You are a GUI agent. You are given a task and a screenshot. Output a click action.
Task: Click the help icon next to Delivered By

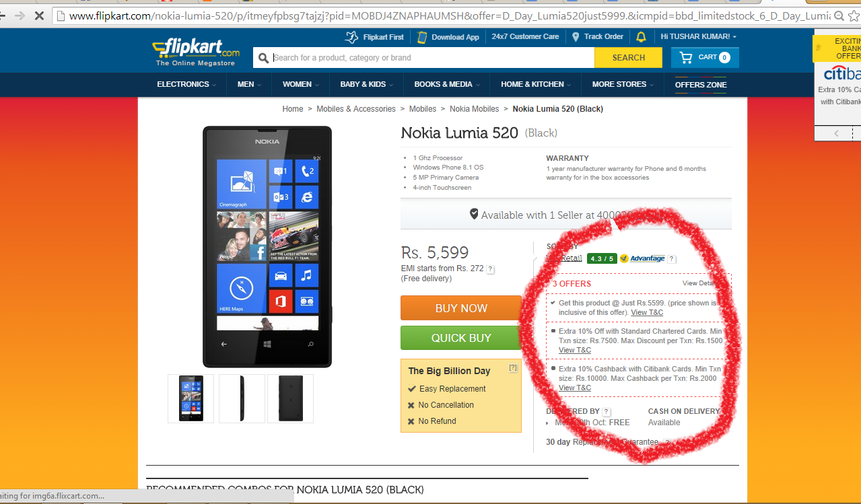click(x=607, y=412)
